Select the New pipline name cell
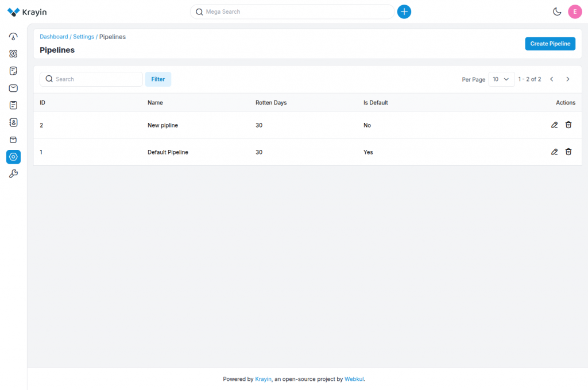The height and width of the screenshot is (390, 588). pos(163,125)
